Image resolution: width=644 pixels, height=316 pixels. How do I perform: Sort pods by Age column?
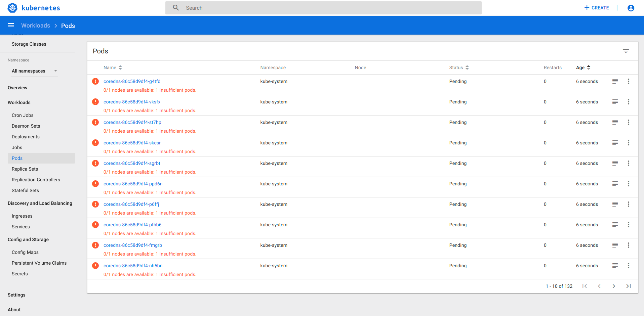[x=583, y=67]
